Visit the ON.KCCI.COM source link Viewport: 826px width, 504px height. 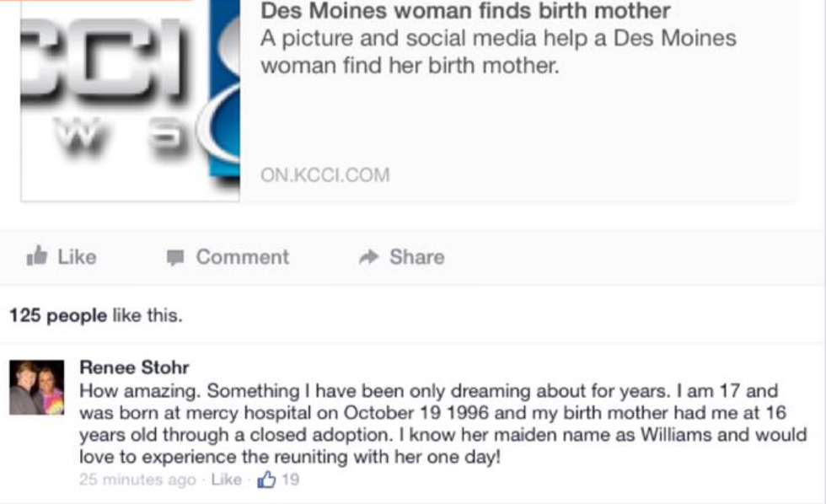coord(325,175)
